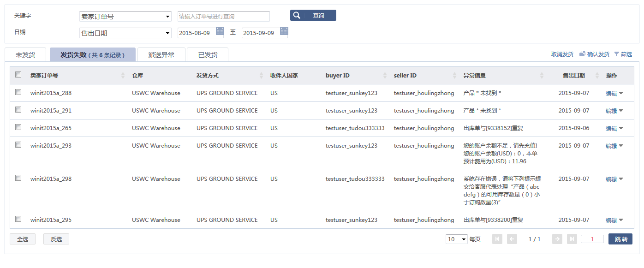Image resolution: width=644 pixels, height=268 pixels.
Task: Click error text 出库单与[9338200]重复
Action: [x=494, y=220]
